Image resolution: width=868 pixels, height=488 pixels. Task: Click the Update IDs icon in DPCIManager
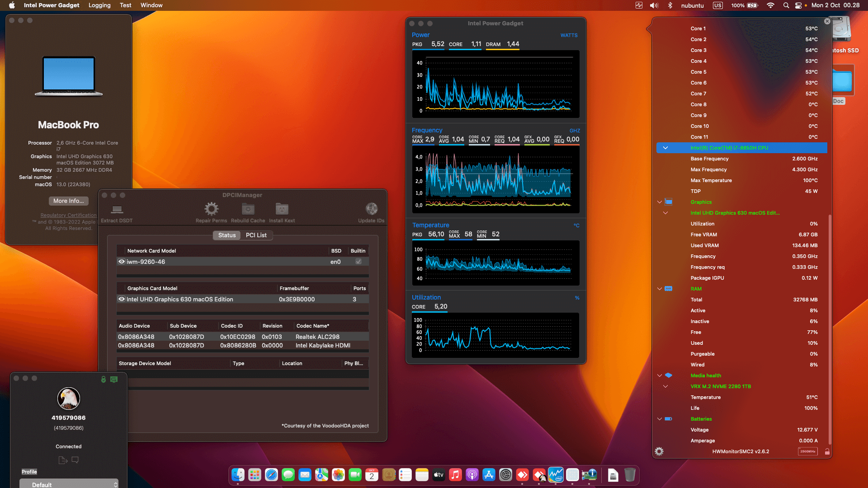pyautogui.click(x=371, y=211)
